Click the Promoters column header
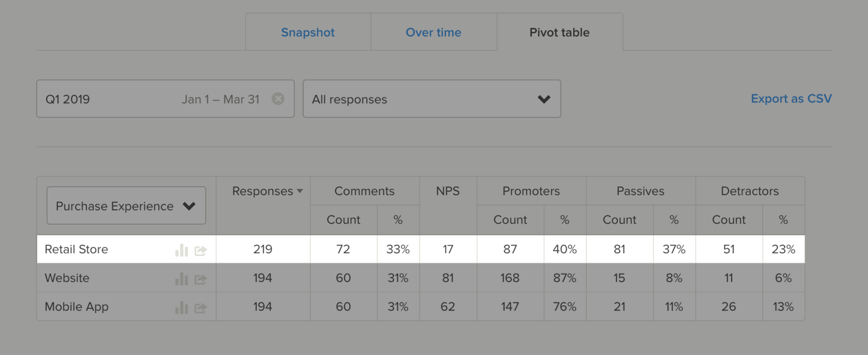 [531, 191]
